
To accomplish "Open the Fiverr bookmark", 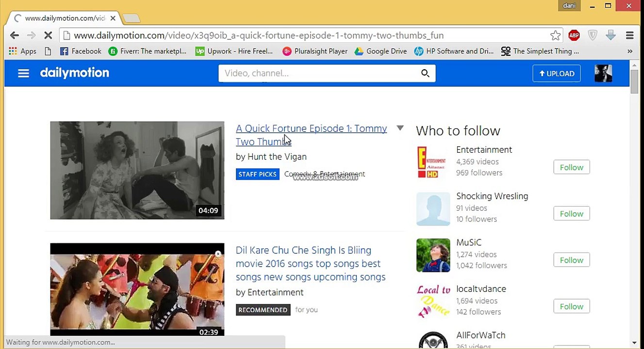I will (x=148, y=51).
